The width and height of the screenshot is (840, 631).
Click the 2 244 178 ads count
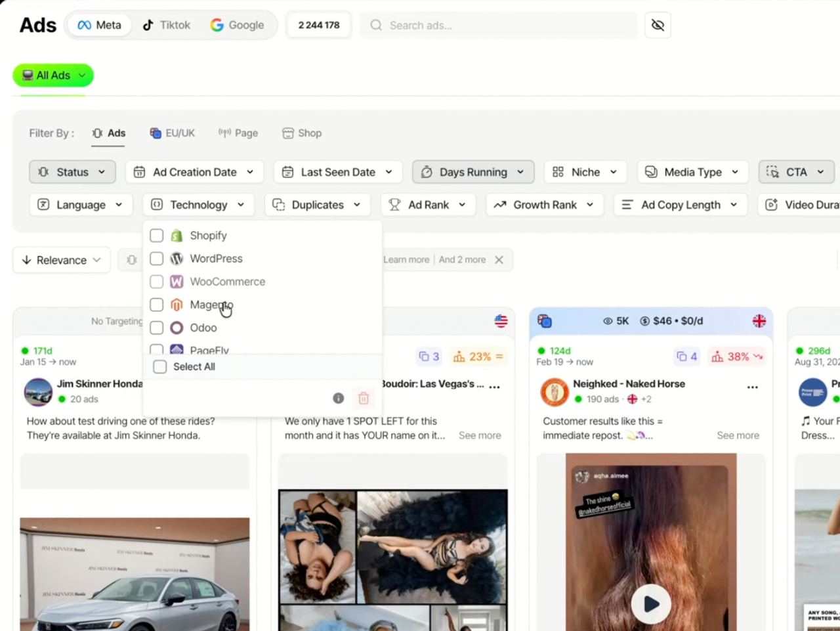(x=319, y=25)
